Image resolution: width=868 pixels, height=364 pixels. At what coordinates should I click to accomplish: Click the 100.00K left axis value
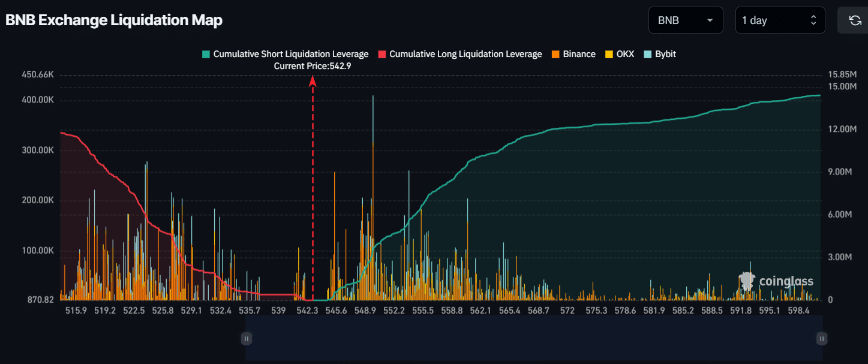point(38,251)
